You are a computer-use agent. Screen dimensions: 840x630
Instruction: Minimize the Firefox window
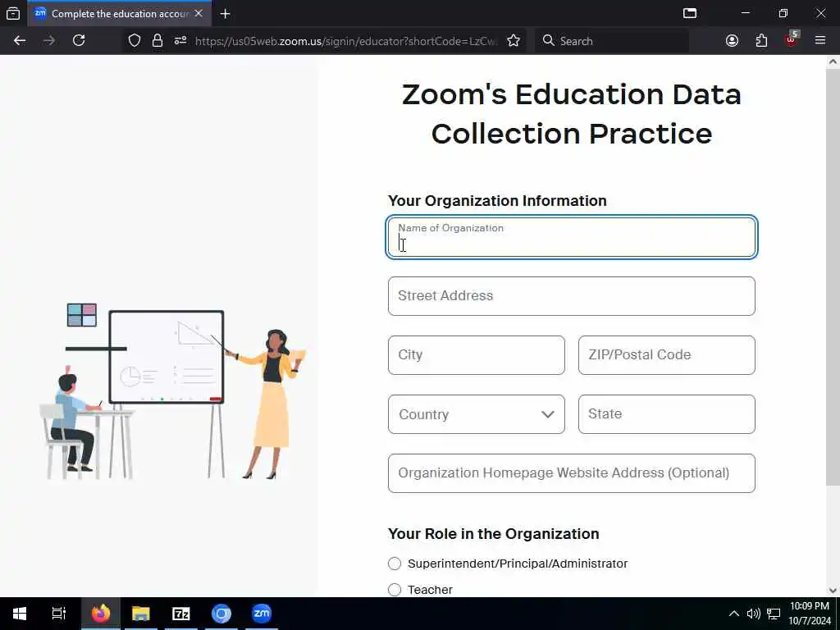point(745,13)
